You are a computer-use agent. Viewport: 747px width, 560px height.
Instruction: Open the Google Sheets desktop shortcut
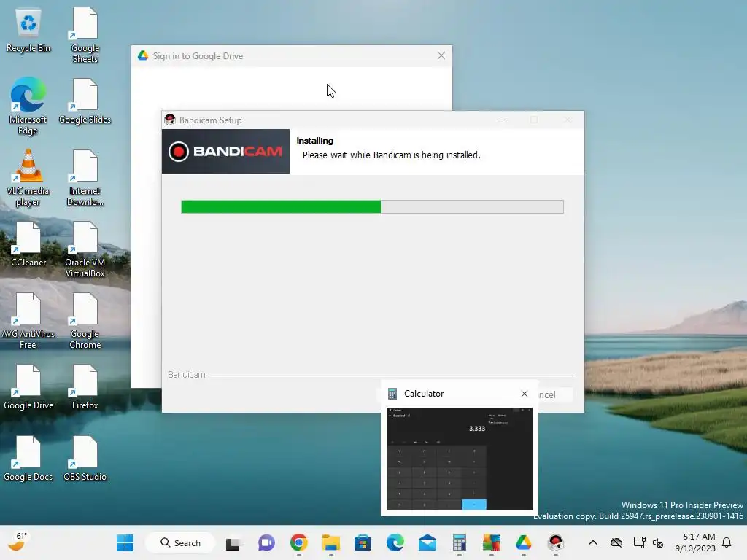(x=85, y=36)
